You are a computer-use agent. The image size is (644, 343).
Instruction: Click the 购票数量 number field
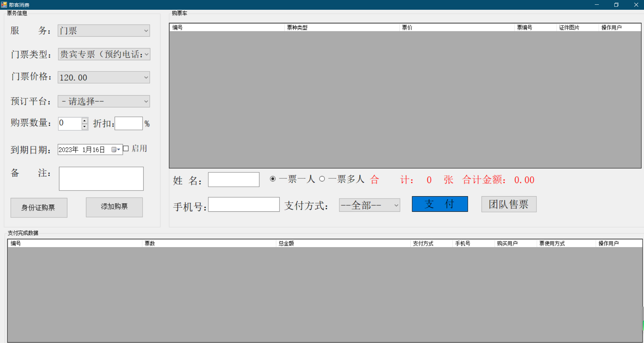[70, 124]
